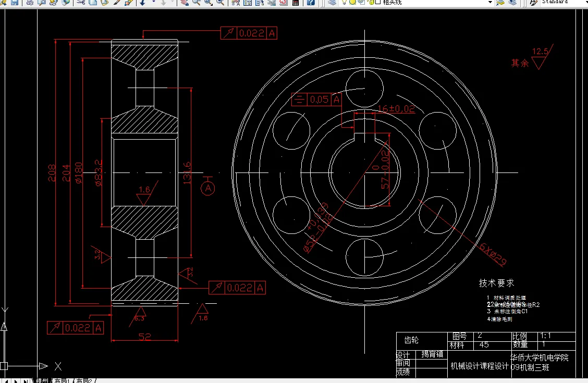Click the layout tabs scroll-right arrow

(16, 381)
